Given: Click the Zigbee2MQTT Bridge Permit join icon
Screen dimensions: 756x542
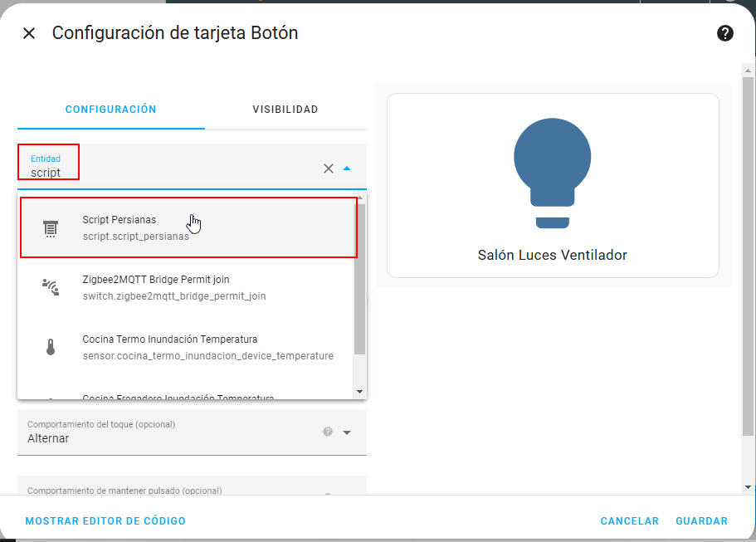Looking at the screenshot, I should coord(51,288).
